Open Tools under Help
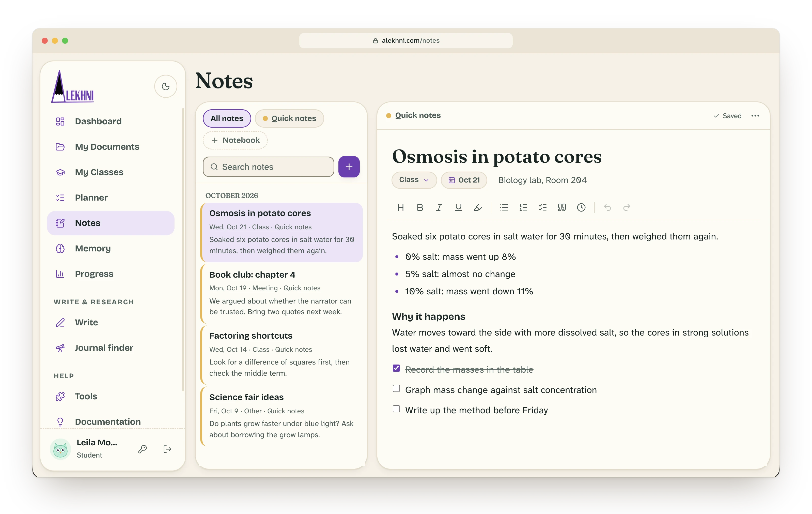812x514 pixels. coord(111,396)
